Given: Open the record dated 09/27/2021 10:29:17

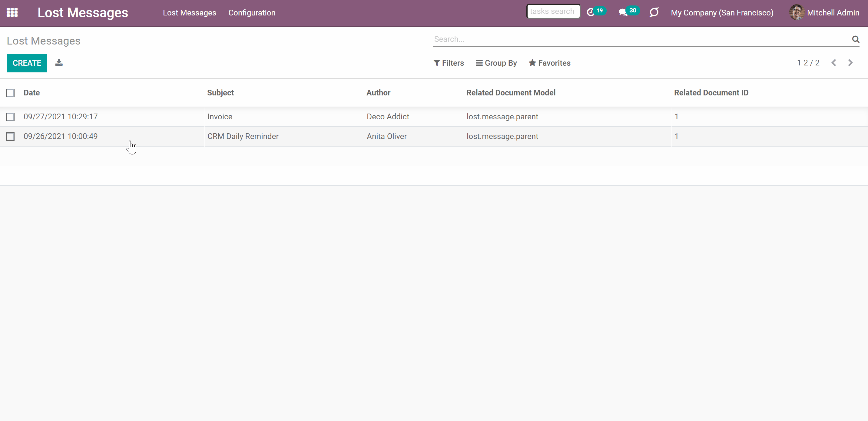Looking at the screenshot, I should (x=61, y=117).
